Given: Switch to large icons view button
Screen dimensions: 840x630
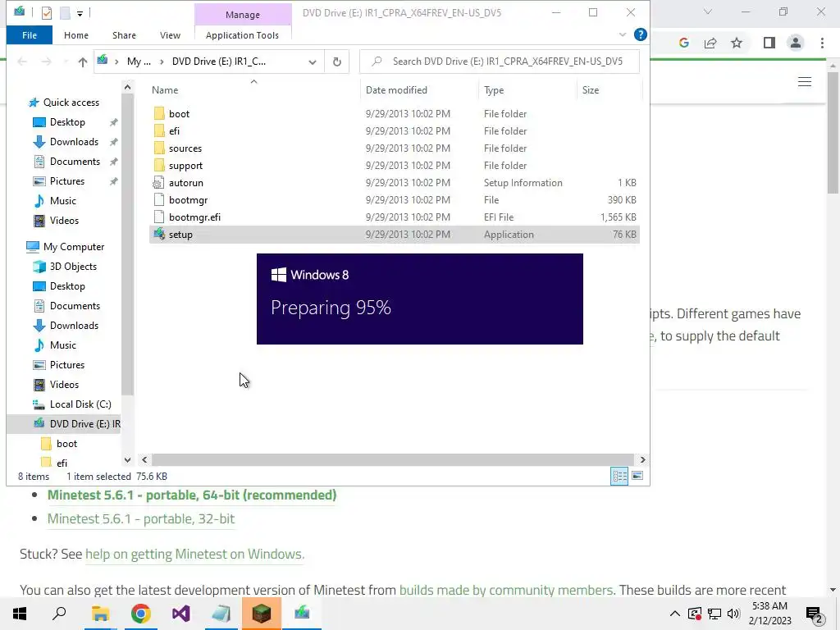Looking at the screenshot, I should pos(637,476).
